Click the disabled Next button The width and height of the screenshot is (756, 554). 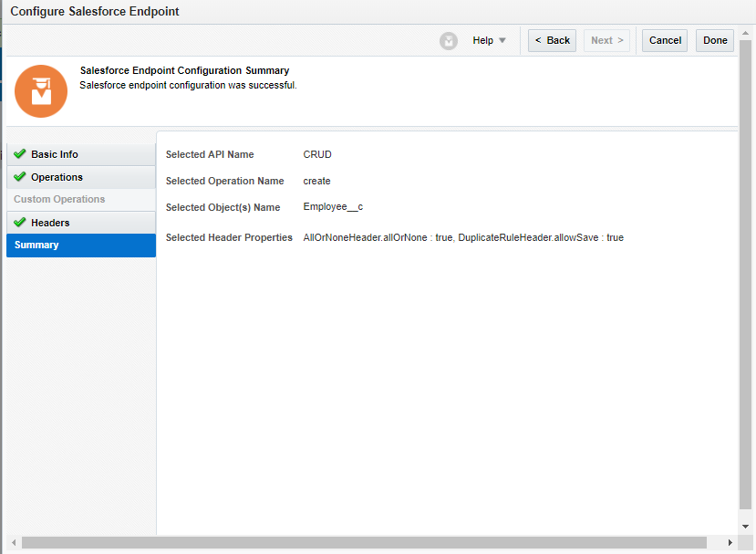607,40
